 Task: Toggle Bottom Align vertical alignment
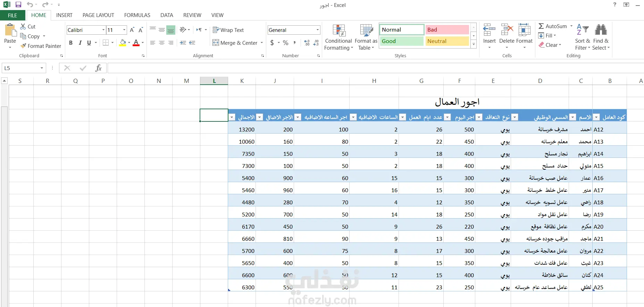click(171, 30)
